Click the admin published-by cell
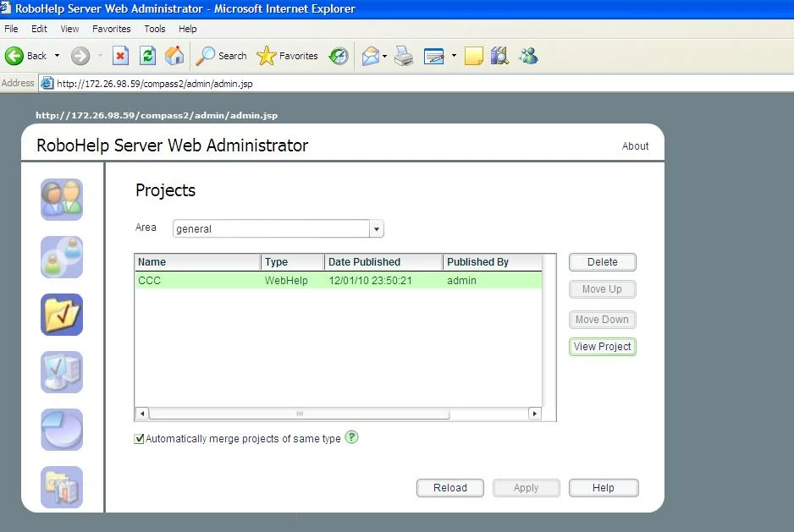The height and width of the screenshot is (532, 794). click(x=461, y=281)
